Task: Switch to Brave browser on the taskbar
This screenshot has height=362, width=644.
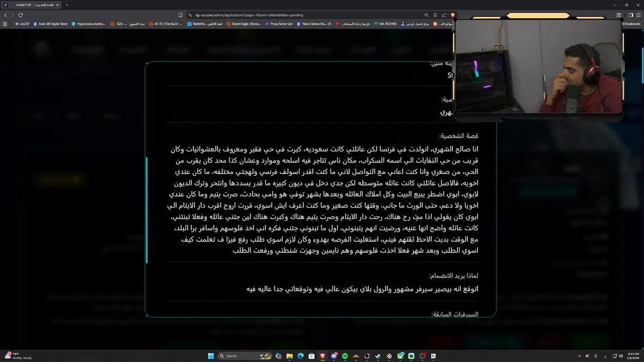Action: pyautogui.click(x=323, y=356)
